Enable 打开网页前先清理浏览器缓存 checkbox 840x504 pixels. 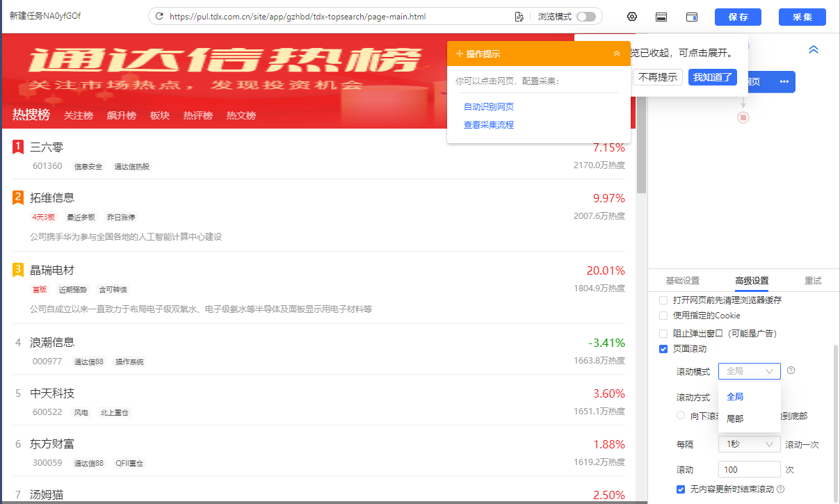[663, 300]
